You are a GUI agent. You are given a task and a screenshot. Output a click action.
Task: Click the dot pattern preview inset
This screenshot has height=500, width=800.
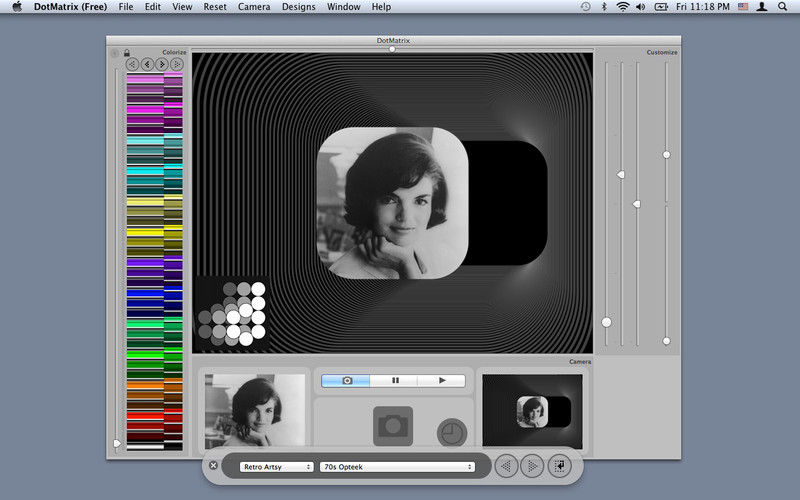[232, 314]
